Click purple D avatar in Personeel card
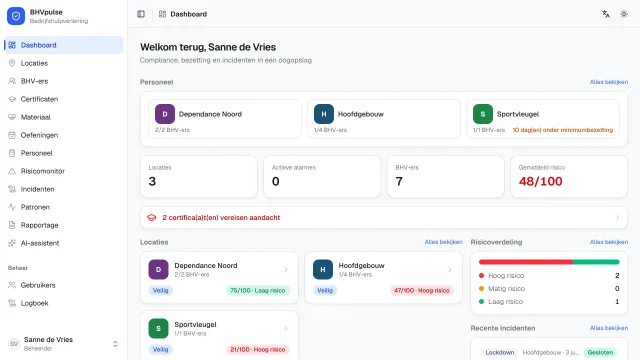Image resolution: width=640 pixels, height=360 pixels. 165,114
